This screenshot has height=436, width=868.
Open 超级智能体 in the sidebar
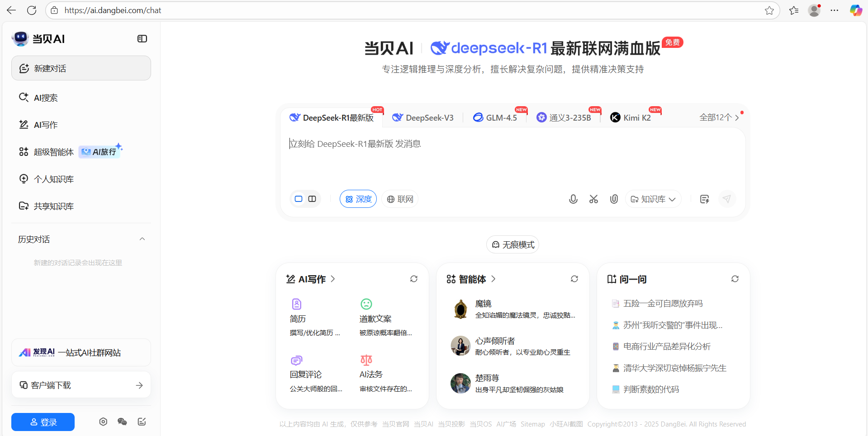tap(46, 152)
